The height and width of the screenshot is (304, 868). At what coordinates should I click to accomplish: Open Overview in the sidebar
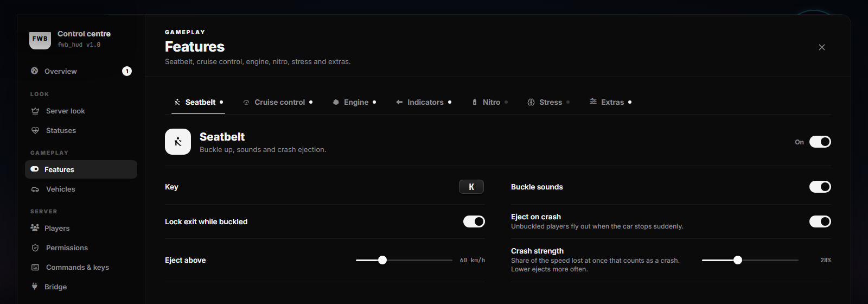(81, 71)
